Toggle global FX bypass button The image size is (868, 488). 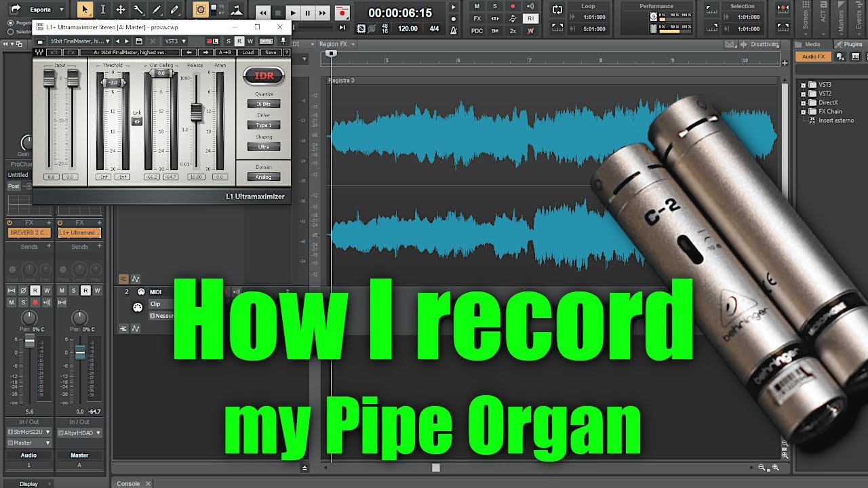(477, 18)
